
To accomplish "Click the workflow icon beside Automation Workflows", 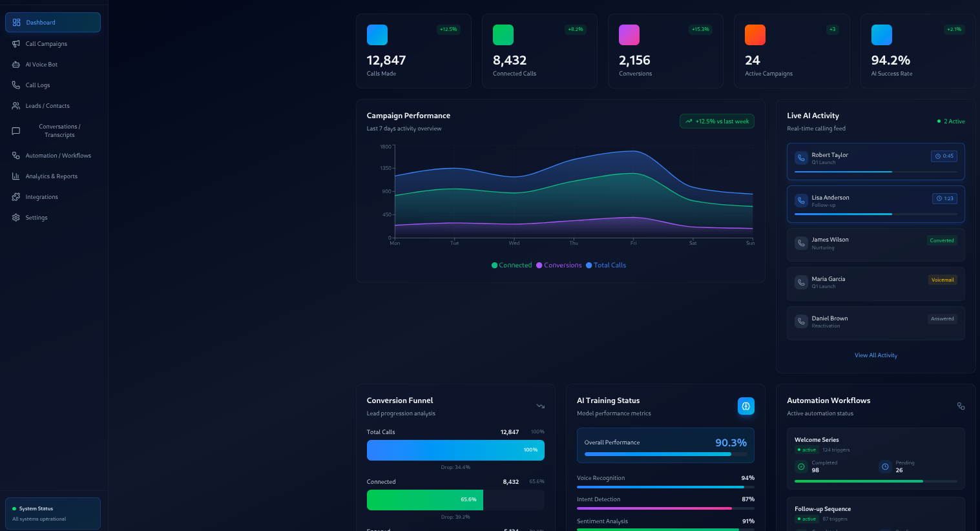I will pos(961,406).
